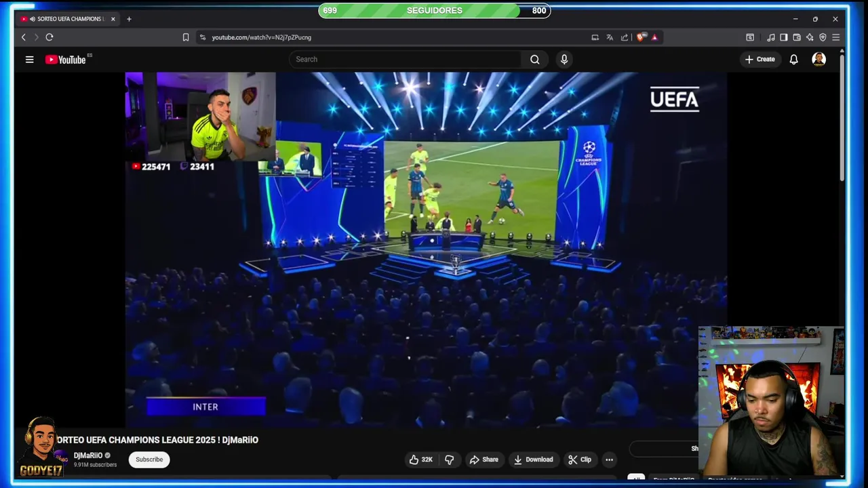Click the youtube.com address bar URL
The image size is (868, 488).
pos(261,37)
